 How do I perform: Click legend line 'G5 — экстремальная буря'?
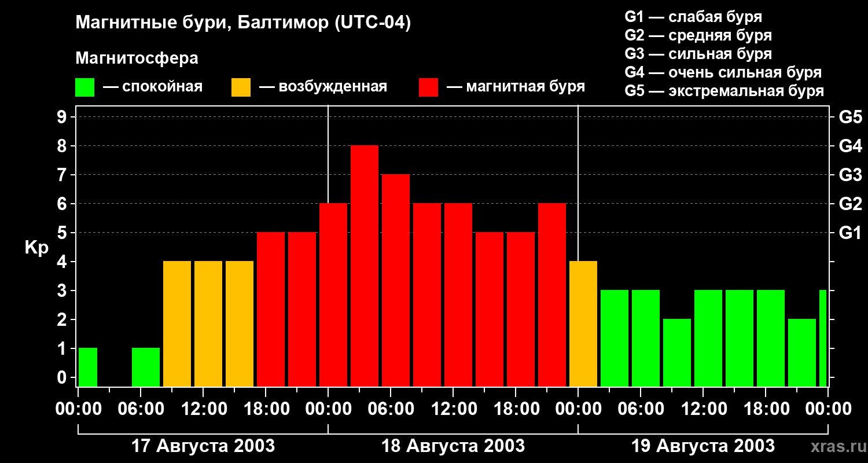click(724, 91)
